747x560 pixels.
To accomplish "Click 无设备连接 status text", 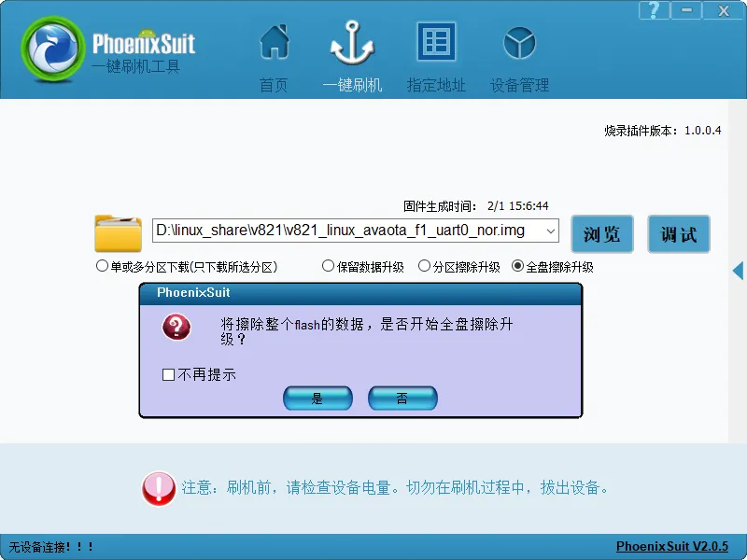I will pyautogui.click(x=51, y=547).
